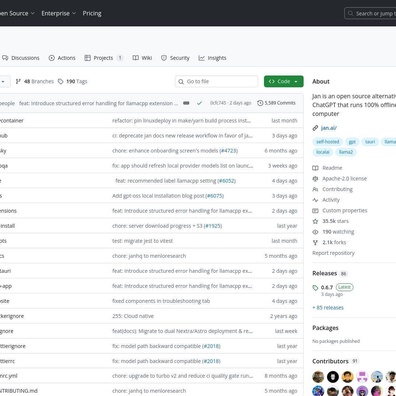Expand the Enterprise menu
The height and width of the screenshot is (396, 396).
coord(59,13)
